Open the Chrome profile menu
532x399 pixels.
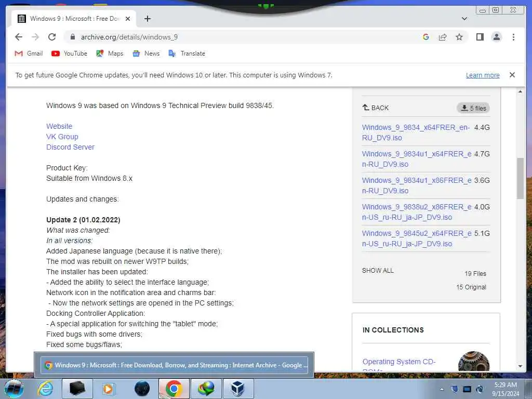496,37
